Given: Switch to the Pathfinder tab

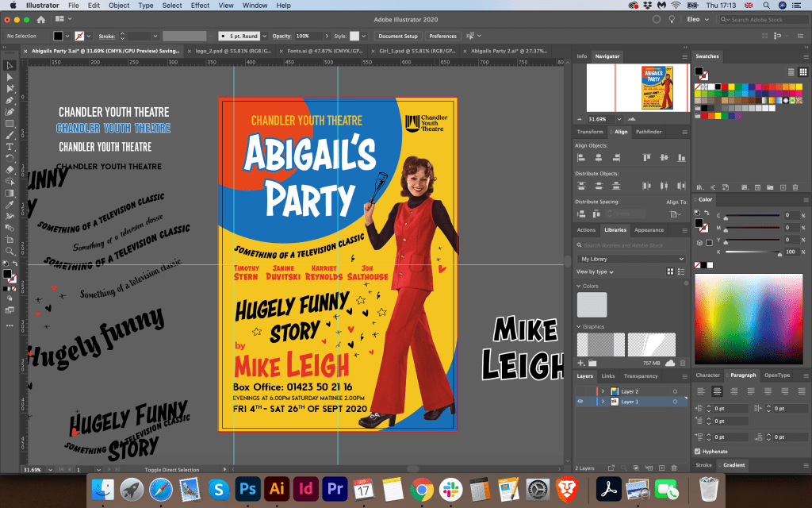Looking at the screenshot, I should [x=649, y=132].
